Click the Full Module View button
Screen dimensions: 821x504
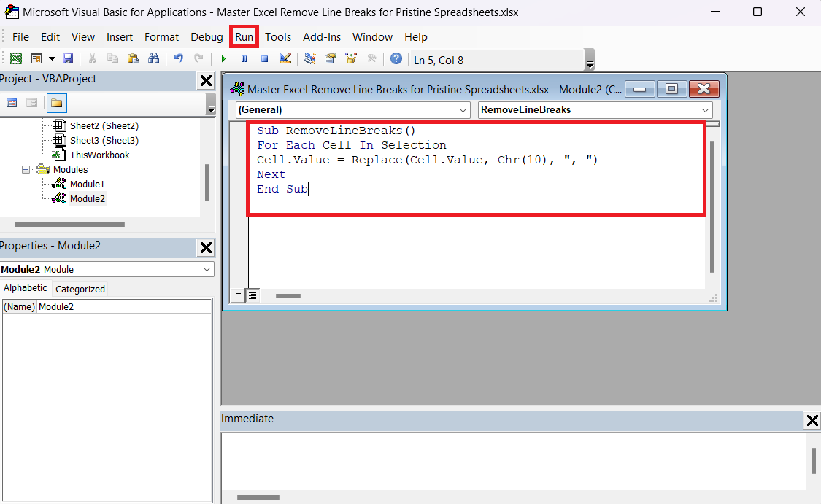click(x=253, y=295)
